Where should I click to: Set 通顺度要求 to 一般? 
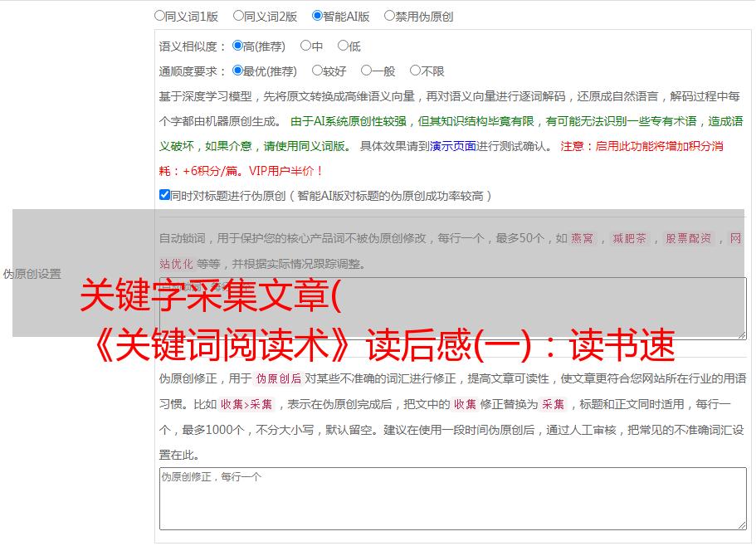[366, 71]
